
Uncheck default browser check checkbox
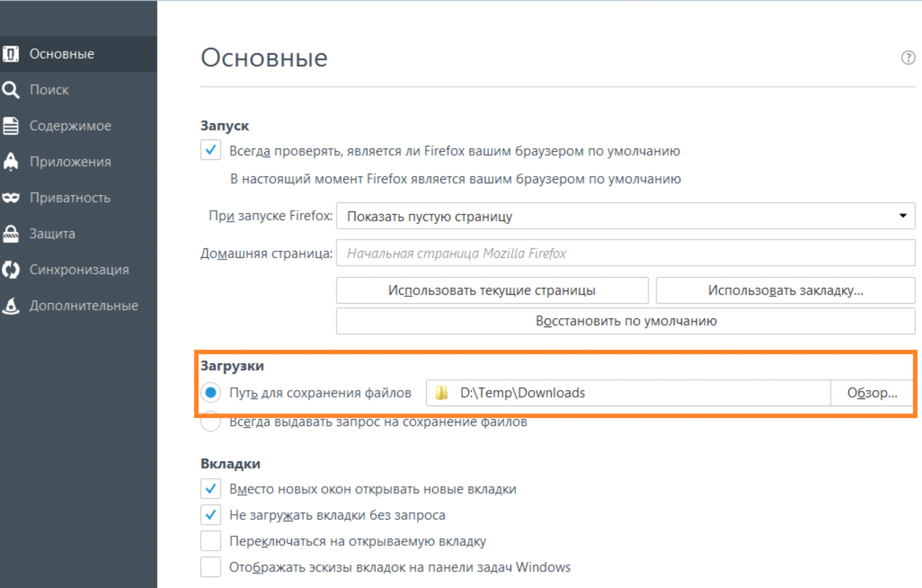pos(210,150)
